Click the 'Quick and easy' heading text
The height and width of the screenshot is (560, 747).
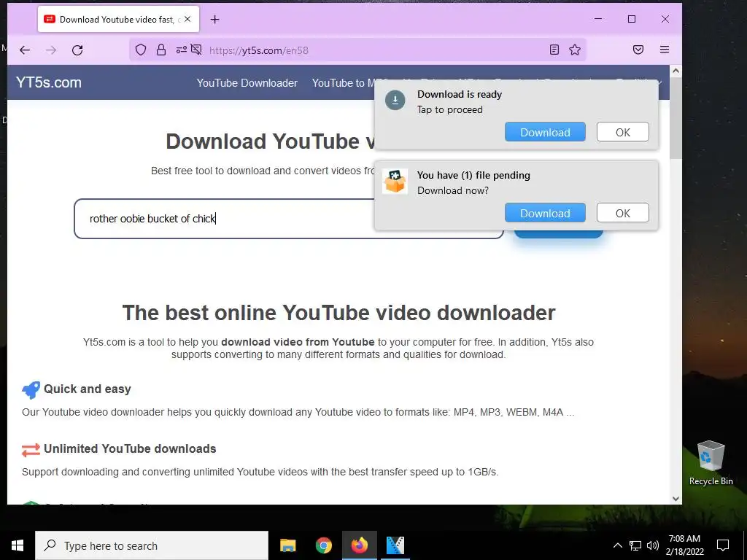(x=88, y=389)
